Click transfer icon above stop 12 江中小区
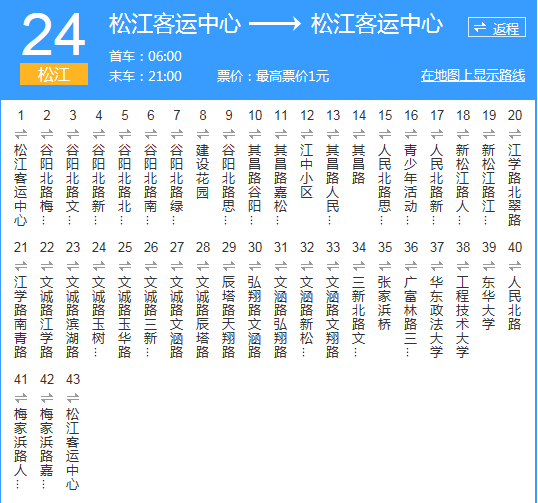This screenshot has width=538, height=503. pos(307,134)
